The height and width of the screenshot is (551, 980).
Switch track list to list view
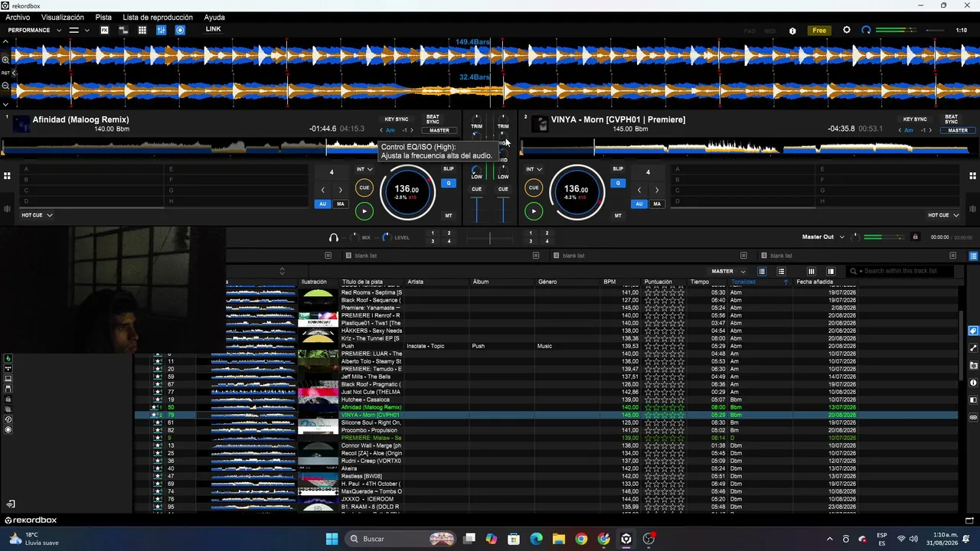tap(762, 271)
